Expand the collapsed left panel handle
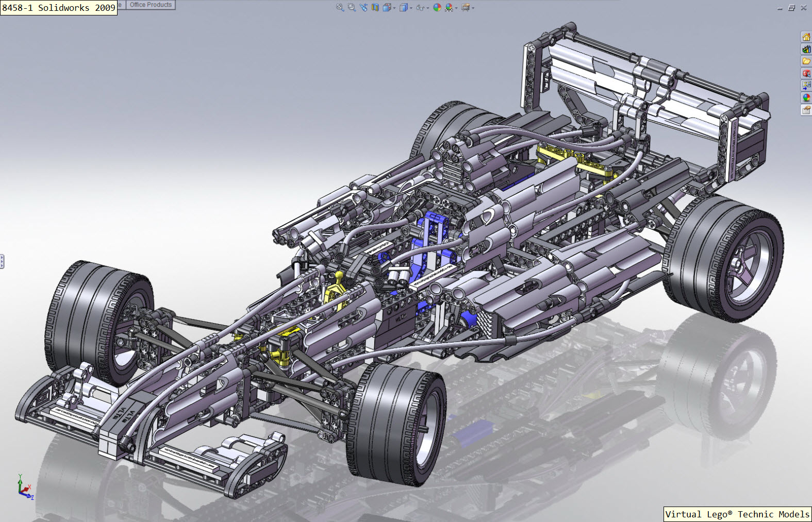The image size is (812, 522). tap(2, 261)
